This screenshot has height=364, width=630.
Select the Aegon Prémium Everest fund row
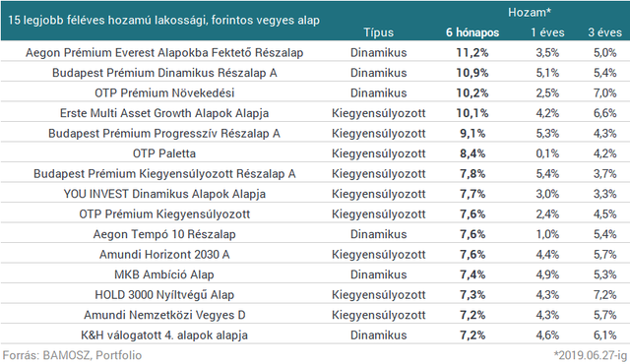tap(315, 52)
